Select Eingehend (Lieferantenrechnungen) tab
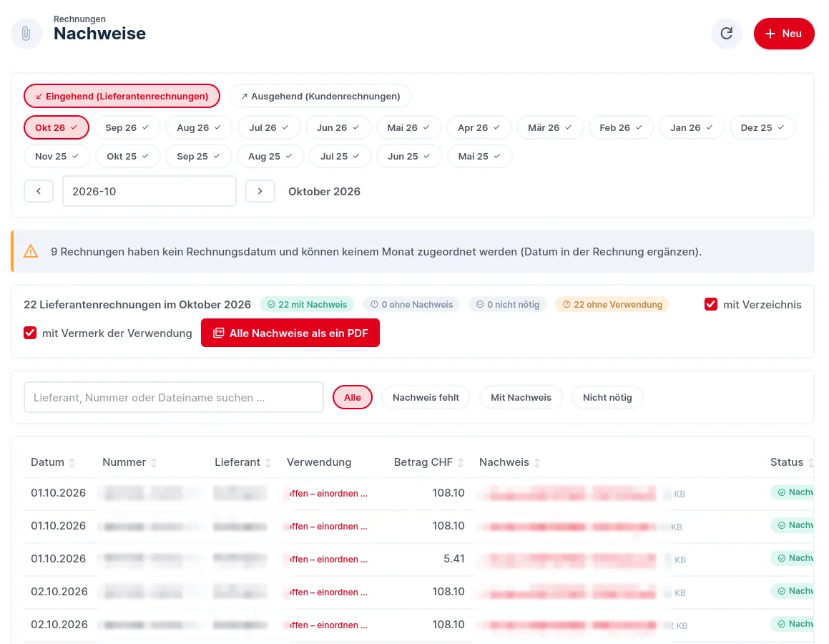Screen dimensions: 829x644 (x=122, y=96)
